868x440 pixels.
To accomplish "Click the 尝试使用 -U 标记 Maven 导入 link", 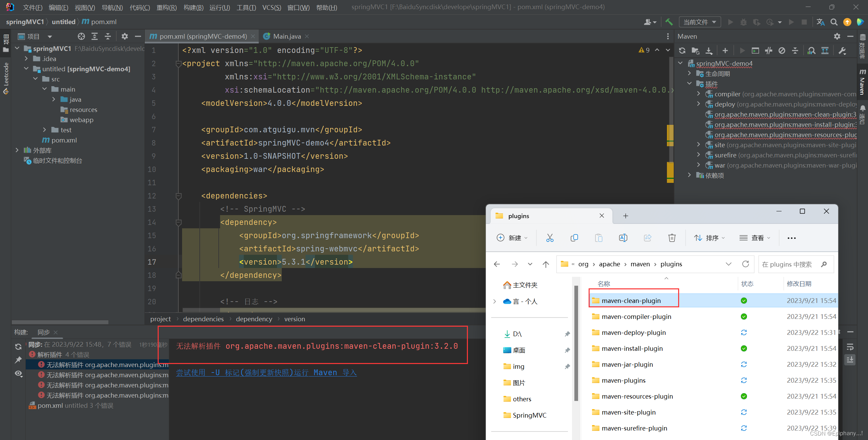I will point(266,372).
